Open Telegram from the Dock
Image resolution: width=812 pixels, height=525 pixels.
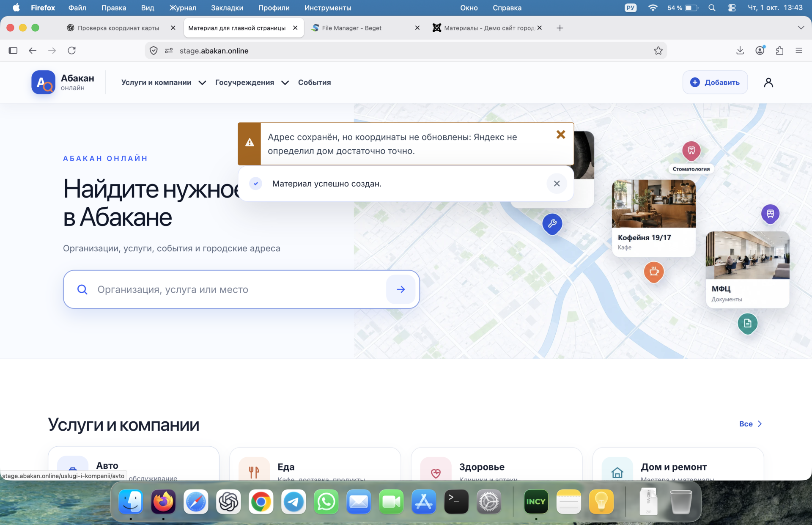(x=294, y=502)
